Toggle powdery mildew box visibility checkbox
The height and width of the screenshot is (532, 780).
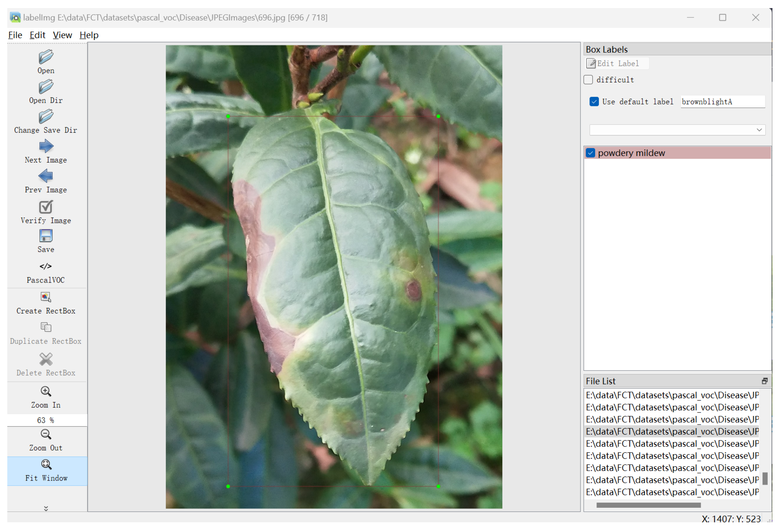click(590, 153)
